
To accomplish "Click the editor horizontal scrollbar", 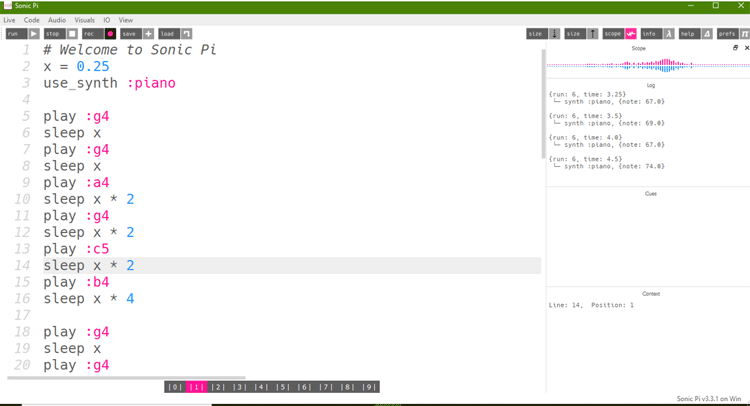I will click(126, 377).
